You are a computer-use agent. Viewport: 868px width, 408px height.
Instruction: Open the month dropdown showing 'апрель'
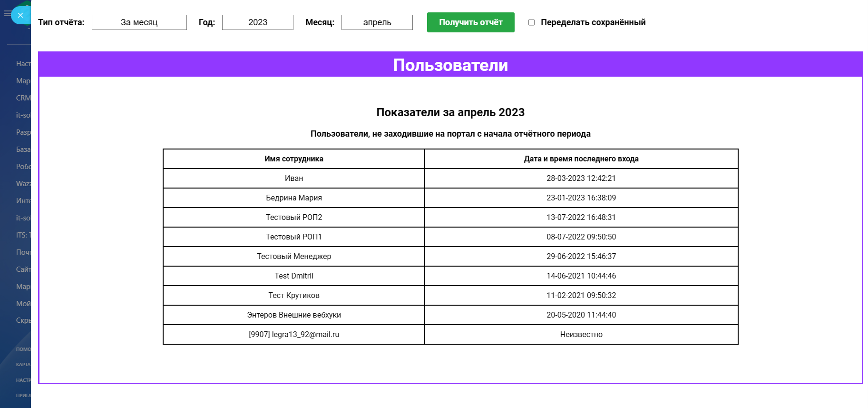377,22
